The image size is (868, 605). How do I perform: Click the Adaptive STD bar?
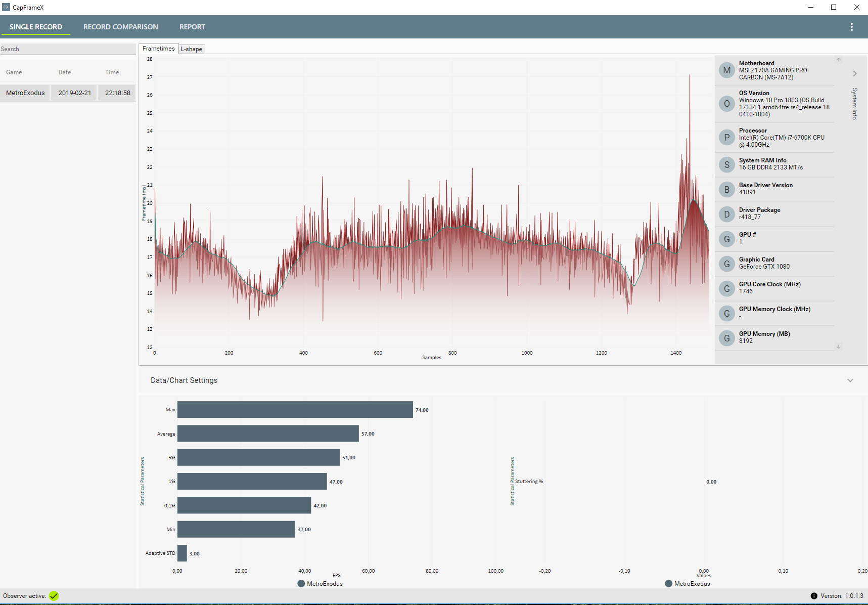182,553
